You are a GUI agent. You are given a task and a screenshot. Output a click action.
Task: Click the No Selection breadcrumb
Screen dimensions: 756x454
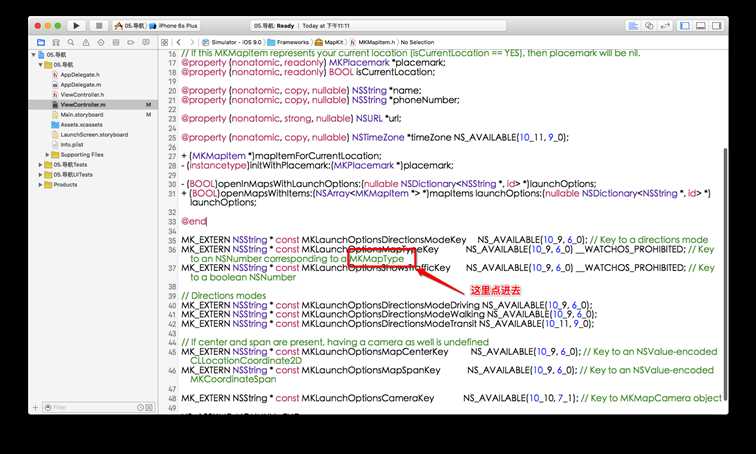[417, 42]
